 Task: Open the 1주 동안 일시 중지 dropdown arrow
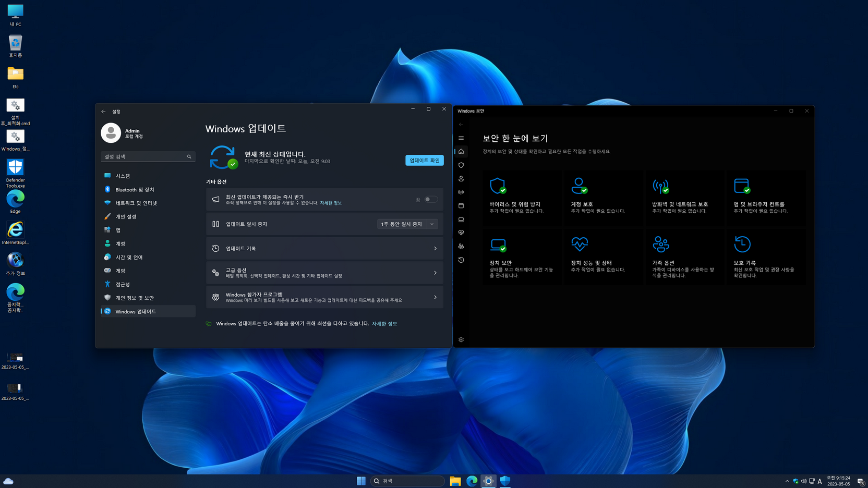click(x=432, y=224)
